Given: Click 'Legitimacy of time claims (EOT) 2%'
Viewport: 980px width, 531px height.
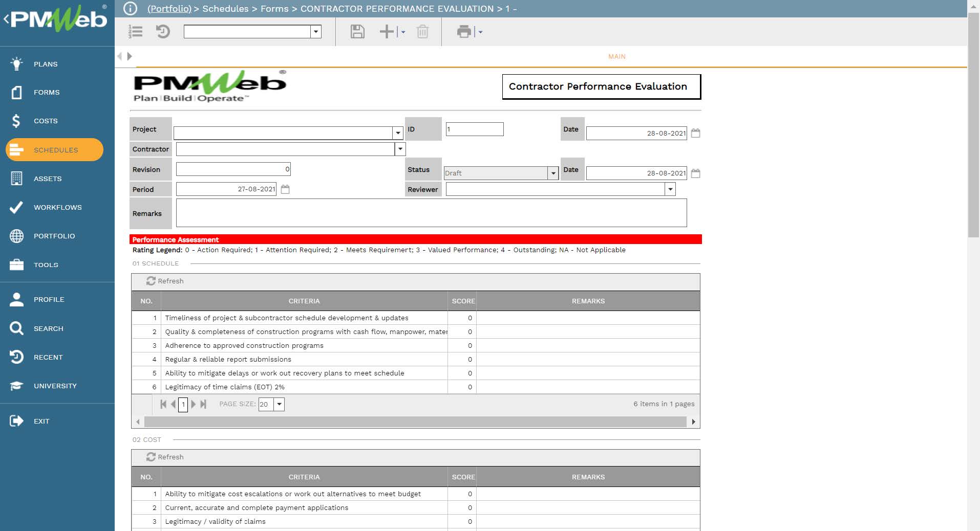Looking at the screenshot, I should [225, 387].
